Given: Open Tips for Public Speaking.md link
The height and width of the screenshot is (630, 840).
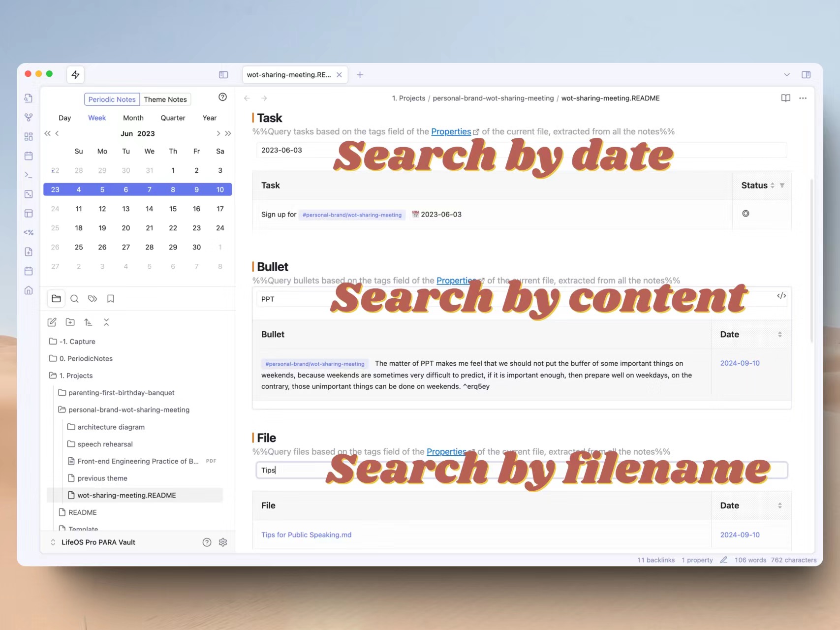Looking at the screenshot, I should [x=307, y=535].
